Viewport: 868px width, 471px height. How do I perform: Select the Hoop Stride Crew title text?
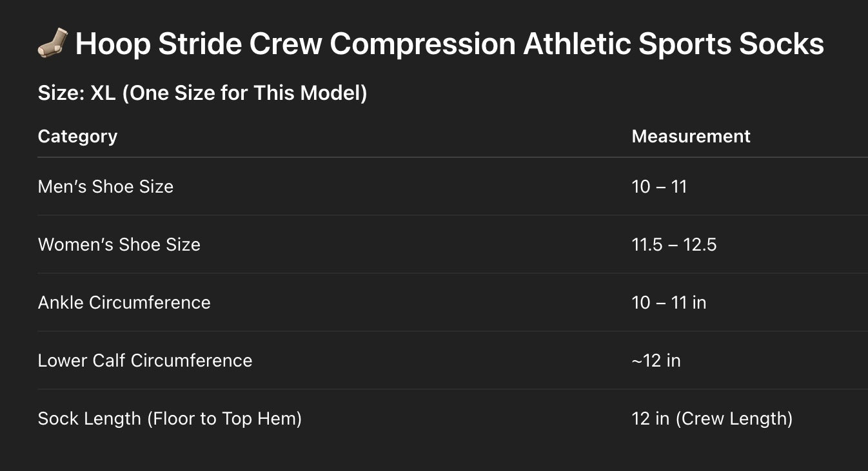(x=449, y=43)
